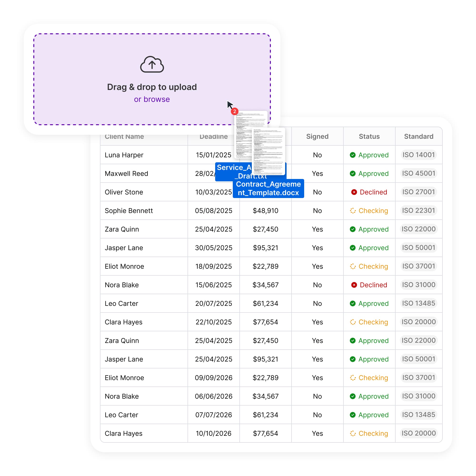476x476 pixels.
Task: Click the Checking spinner icon for Sophie Bennett
Action: [353, 211]
